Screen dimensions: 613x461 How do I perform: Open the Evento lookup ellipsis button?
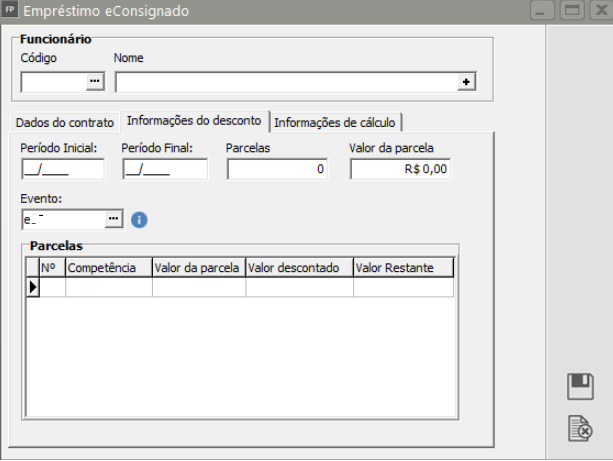113,218
